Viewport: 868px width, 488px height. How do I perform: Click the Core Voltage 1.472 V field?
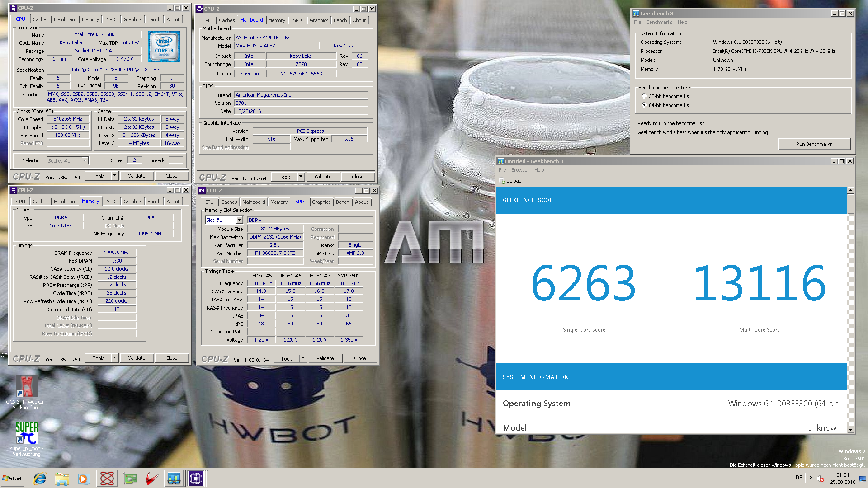[x=125, y=59]
